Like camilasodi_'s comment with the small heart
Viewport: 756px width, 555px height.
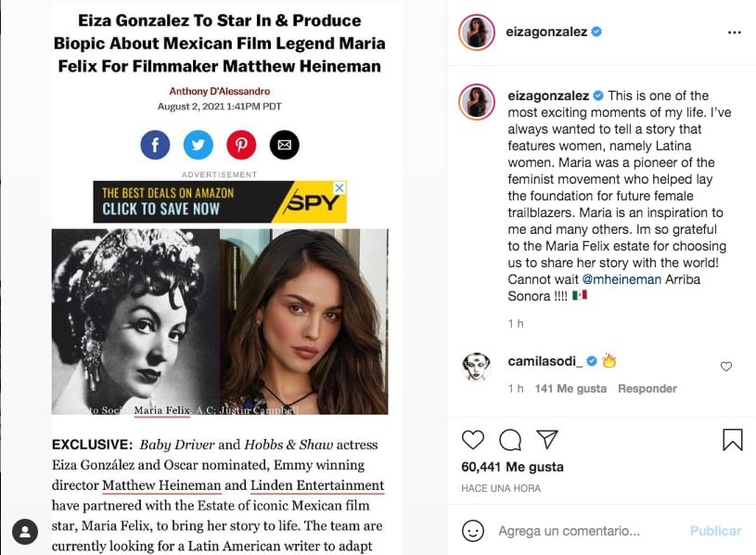point(726,367)
